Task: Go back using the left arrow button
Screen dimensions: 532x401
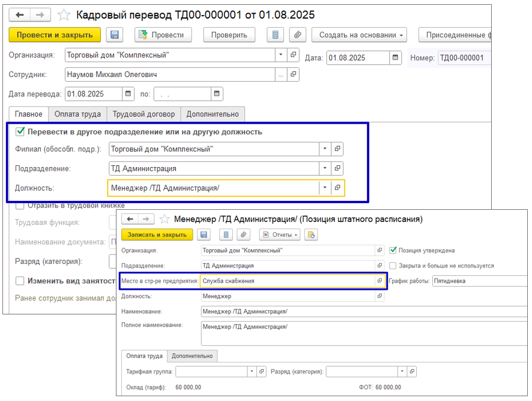Action: coord(20,14)
